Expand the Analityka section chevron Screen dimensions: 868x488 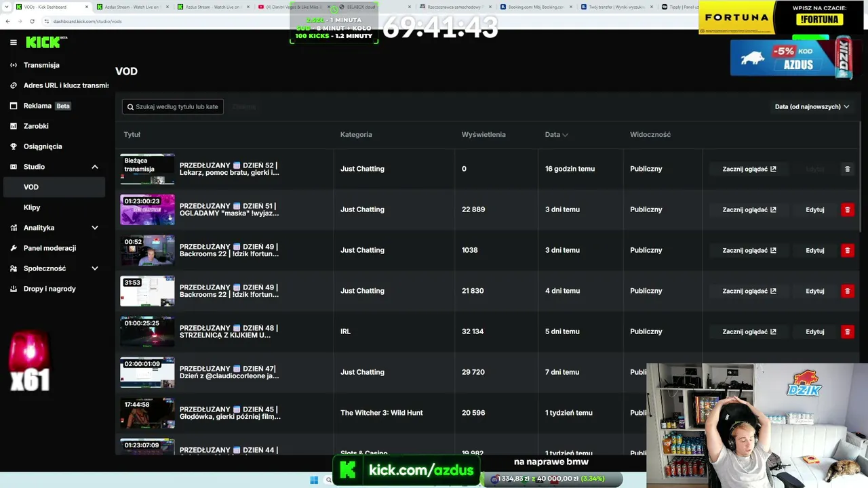tap(95, 228)
